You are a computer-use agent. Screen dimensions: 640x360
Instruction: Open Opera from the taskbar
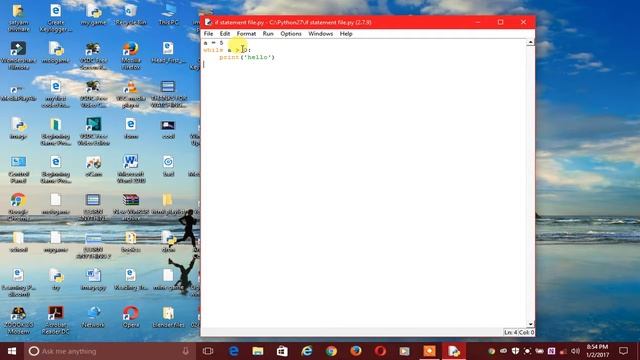pyautogui.click(x=380, y=351)
